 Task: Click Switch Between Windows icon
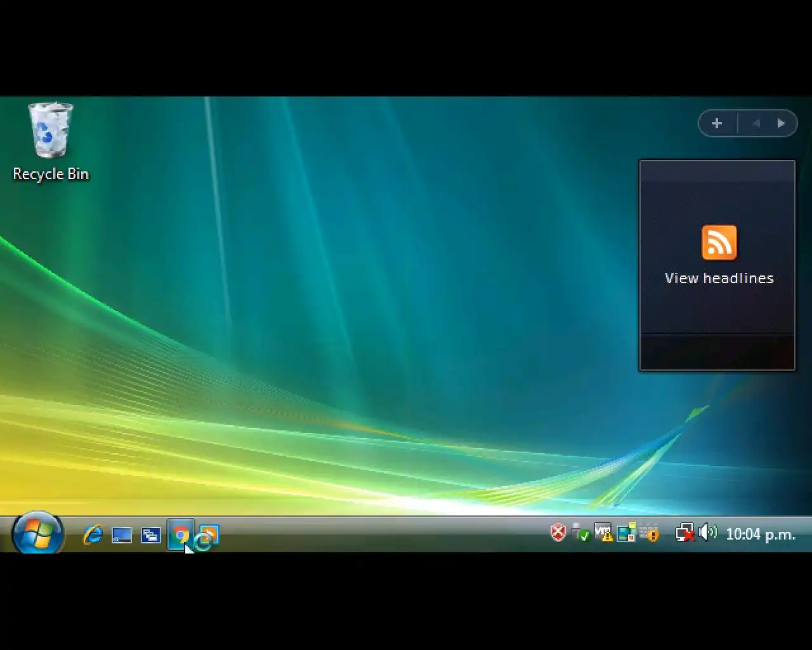150,535
